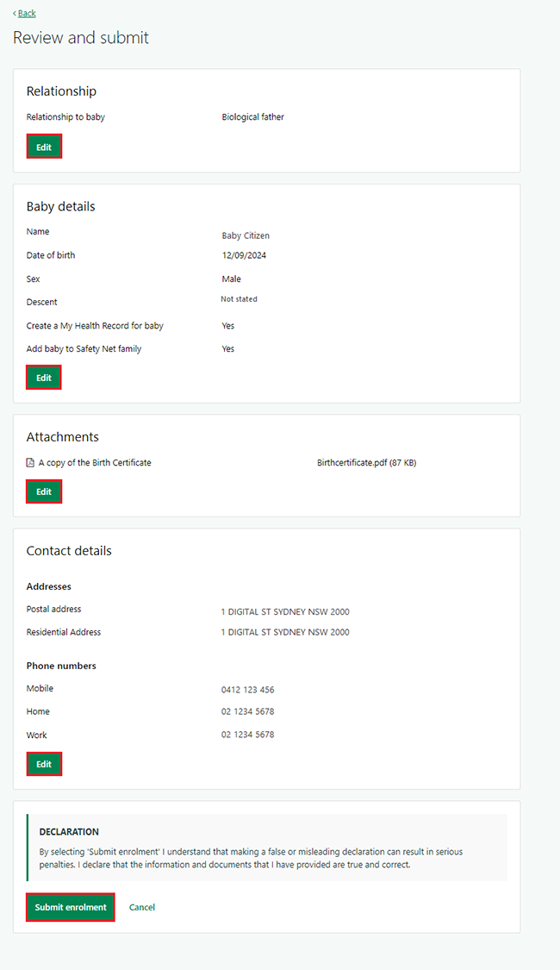Select the 'A copy of the Birth Certificate' label
This screenshot has width=560, height=970.
coord(95,463)
